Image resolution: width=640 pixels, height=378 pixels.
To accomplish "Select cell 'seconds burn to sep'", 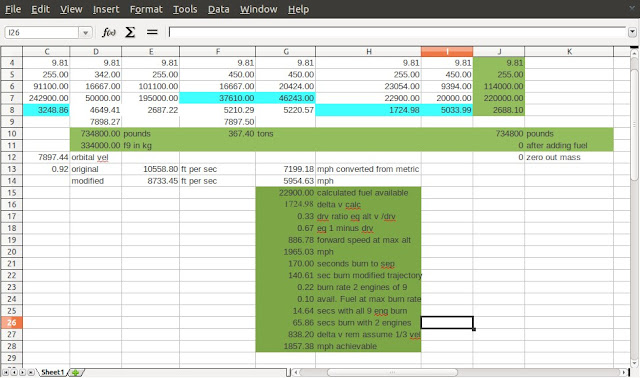I will [x=368, y=264].
